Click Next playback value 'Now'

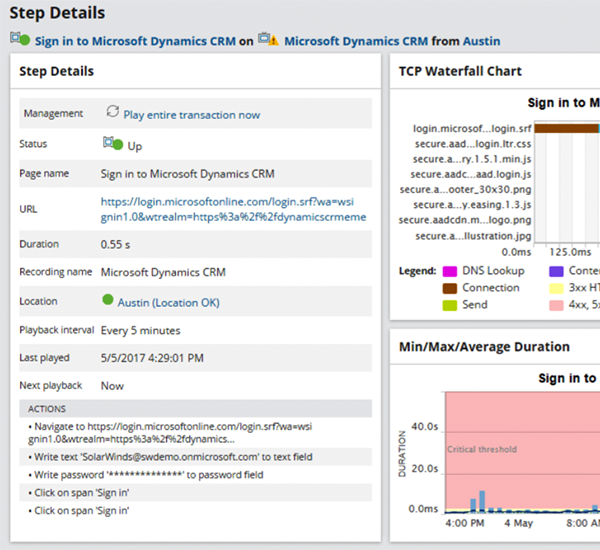(112, 386)
